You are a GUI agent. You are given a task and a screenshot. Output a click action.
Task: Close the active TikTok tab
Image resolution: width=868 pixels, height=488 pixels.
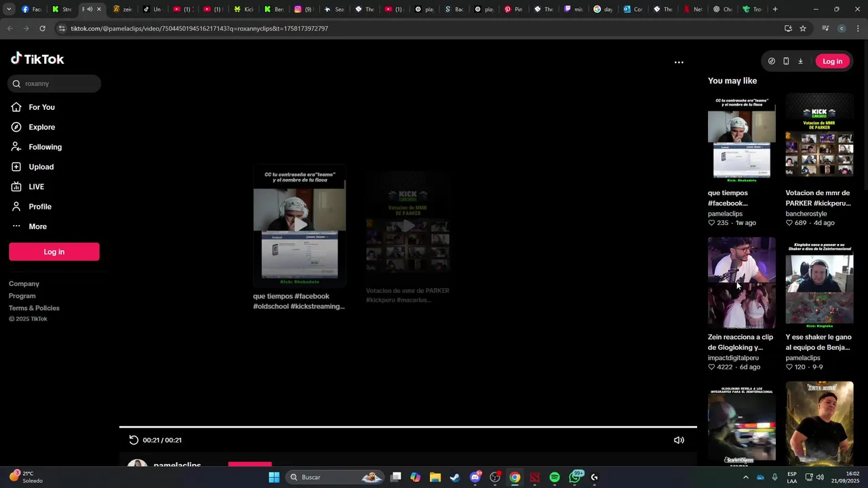[x=99, y=9]
